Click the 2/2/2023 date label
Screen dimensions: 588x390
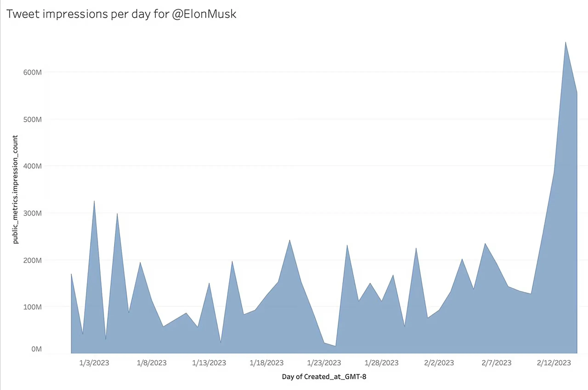pyautogui.click(x=439, y=363)
